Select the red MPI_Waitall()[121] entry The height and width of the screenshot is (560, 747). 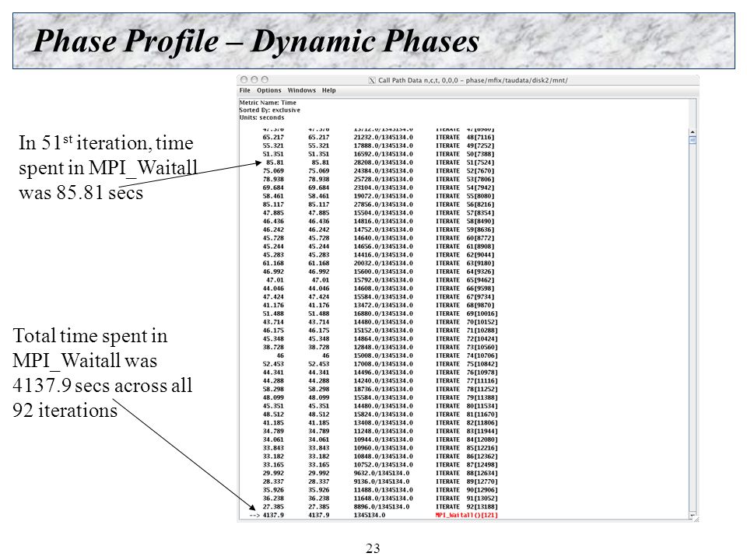coord(466,515)
